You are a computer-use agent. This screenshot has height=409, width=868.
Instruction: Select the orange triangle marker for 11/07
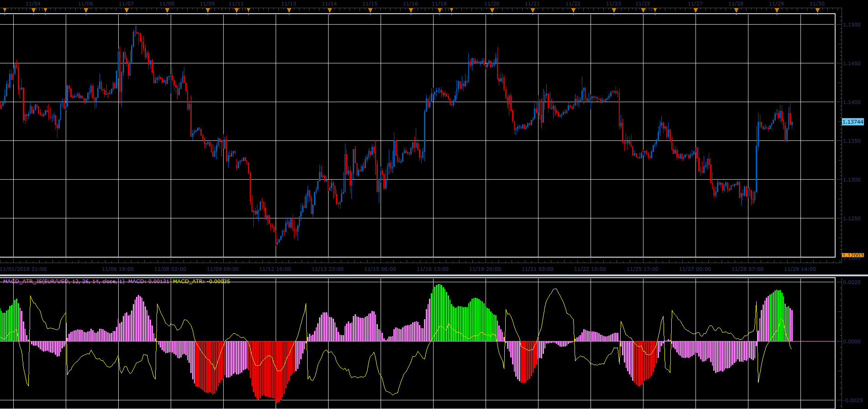click(x=126, y=10)
